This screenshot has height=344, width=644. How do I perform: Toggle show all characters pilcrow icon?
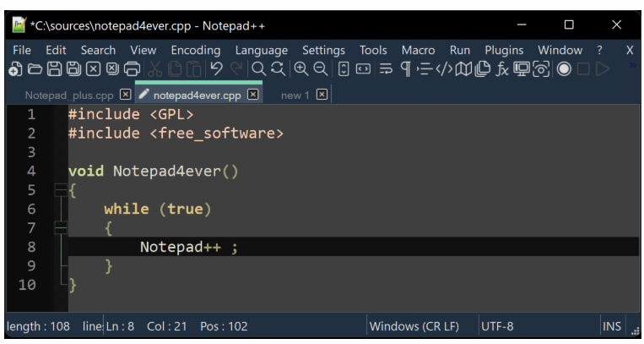(x=405, y=68)
